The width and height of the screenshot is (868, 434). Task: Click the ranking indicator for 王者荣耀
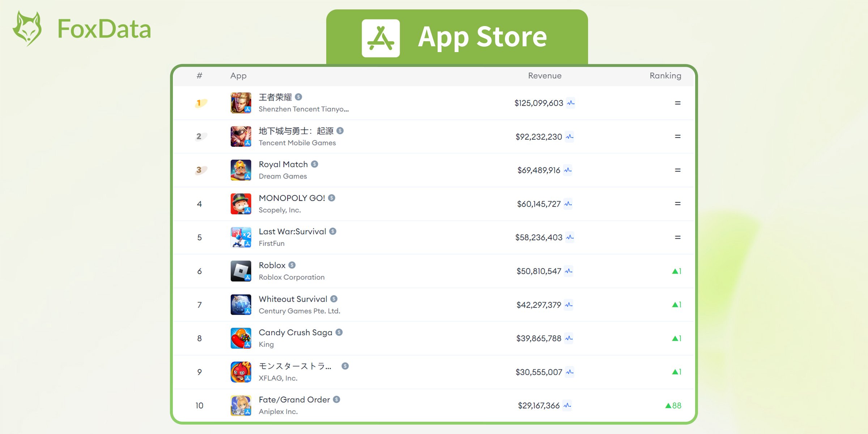(x=677, y=103)
